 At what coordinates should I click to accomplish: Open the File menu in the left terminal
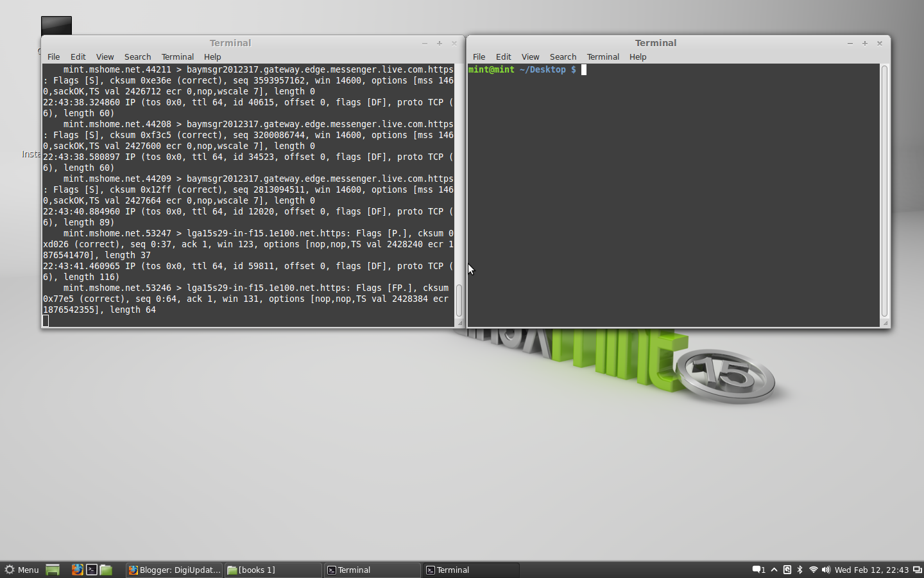(x=53, y=57)
